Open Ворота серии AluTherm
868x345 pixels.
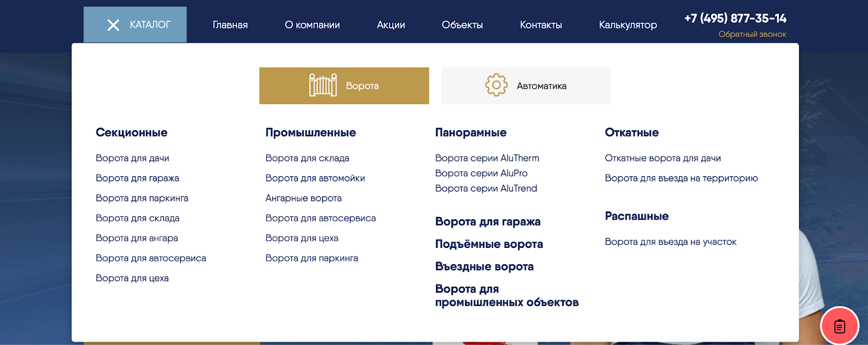(487, 158)
